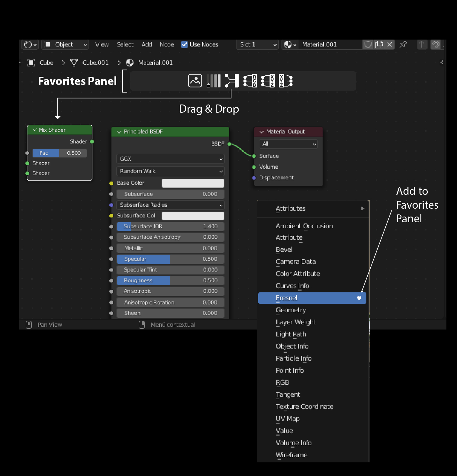Click the Cube.001 mesh breadcrumb icon
This screenshot has width=457, height=476.
tap(74, 63)
